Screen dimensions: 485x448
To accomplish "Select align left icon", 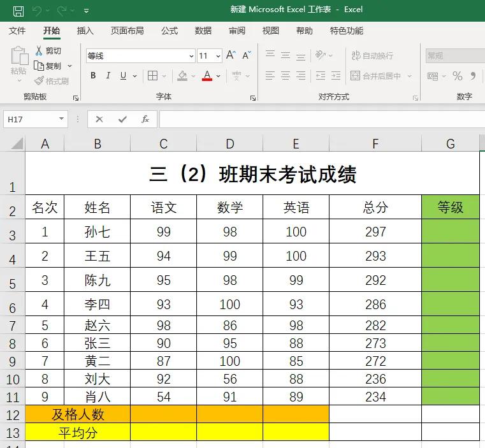I will click(x=270, y=75).
